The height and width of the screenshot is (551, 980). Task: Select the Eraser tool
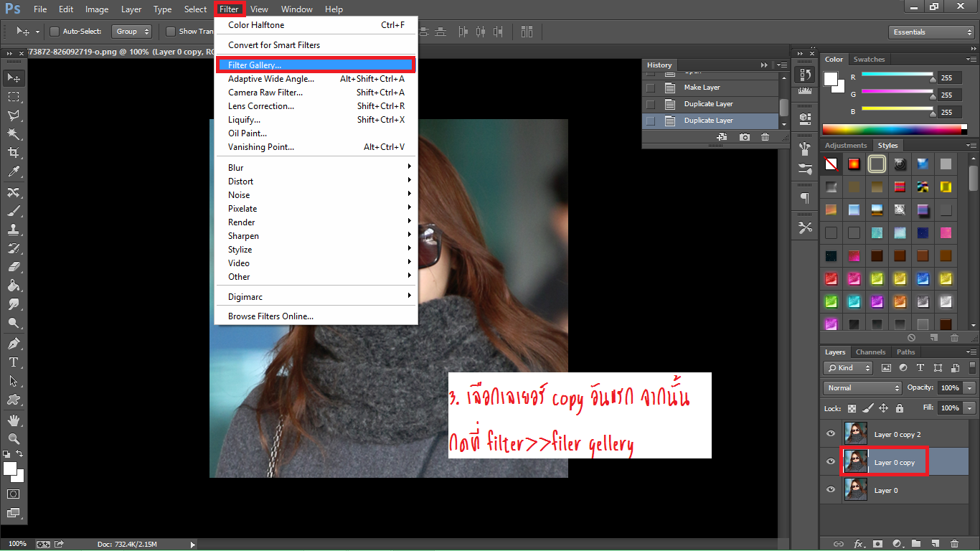coord(14,267)
